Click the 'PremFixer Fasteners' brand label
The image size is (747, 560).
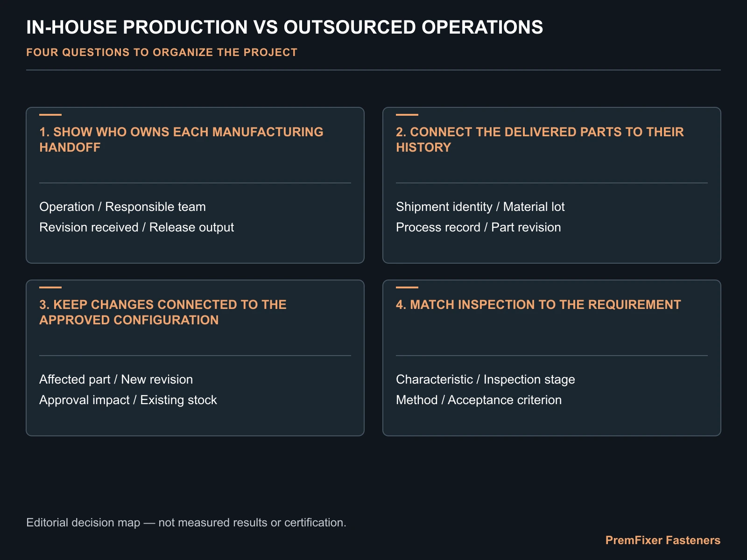click(x=662, y=540)
